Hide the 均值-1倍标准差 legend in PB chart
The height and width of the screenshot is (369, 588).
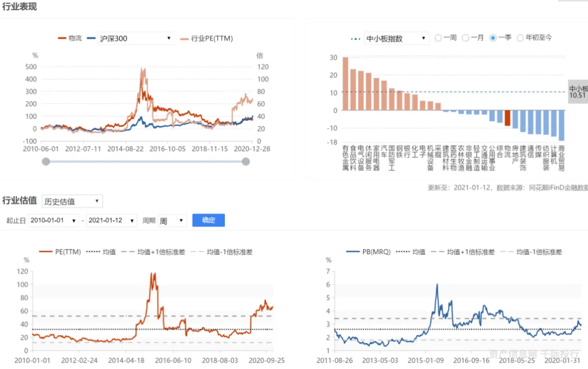[531, 252]
